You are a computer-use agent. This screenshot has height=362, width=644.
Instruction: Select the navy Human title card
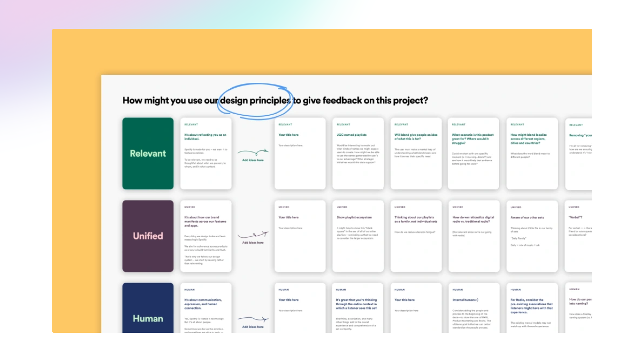[x=148, y=308]
